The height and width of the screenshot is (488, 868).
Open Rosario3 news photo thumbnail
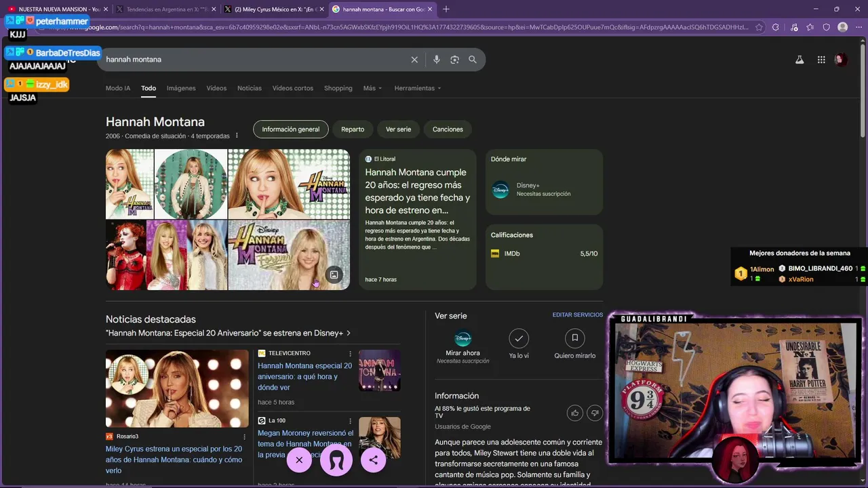177,388
